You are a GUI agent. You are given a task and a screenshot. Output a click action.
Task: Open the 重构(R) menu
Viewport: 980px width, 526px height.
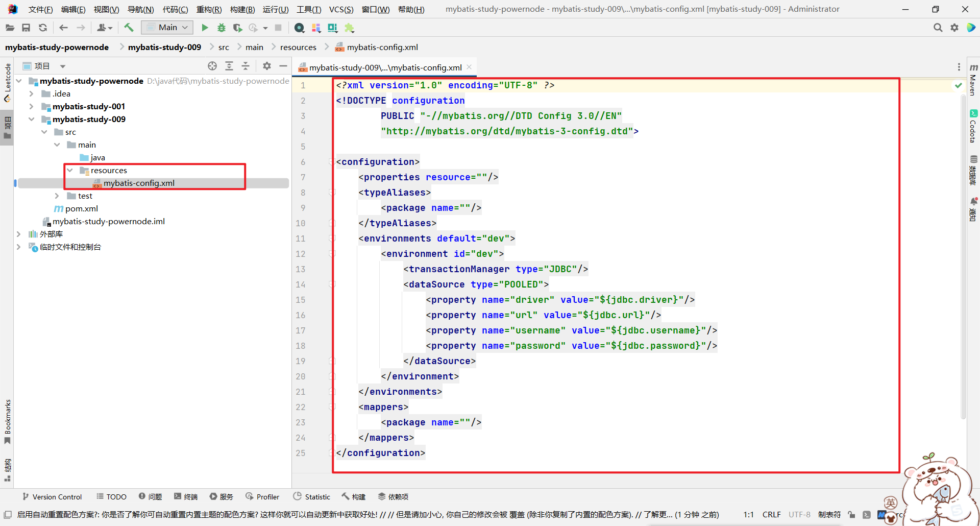click(x=209, y=9)
